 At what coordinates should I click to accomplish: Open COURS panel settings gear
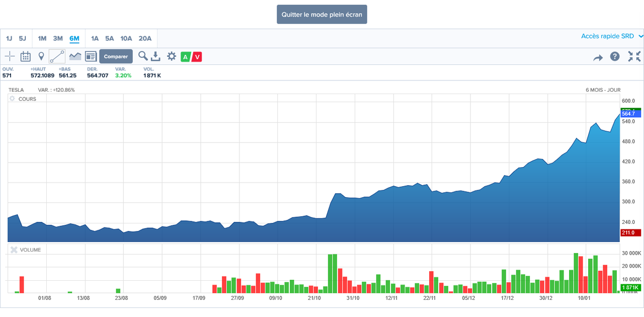[x=13, y=99]
